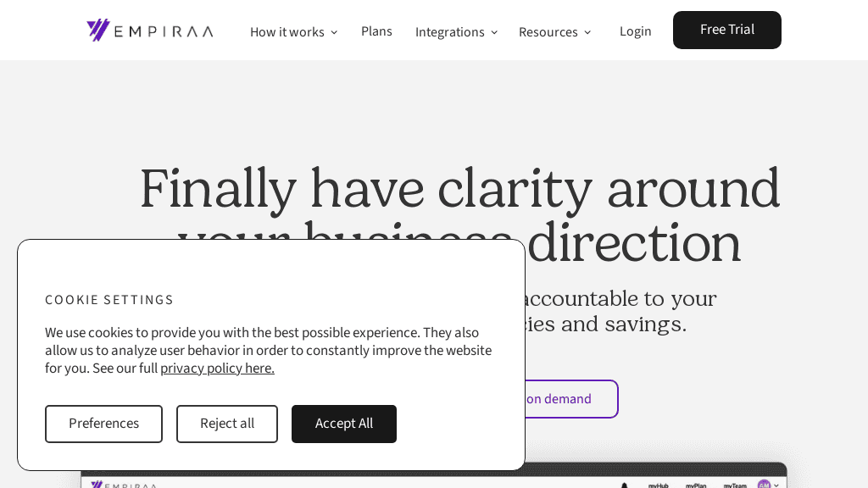Select the myHub tab in the dashboard preview
Viewport: 868px width, 488px height.
pos(659,486)
